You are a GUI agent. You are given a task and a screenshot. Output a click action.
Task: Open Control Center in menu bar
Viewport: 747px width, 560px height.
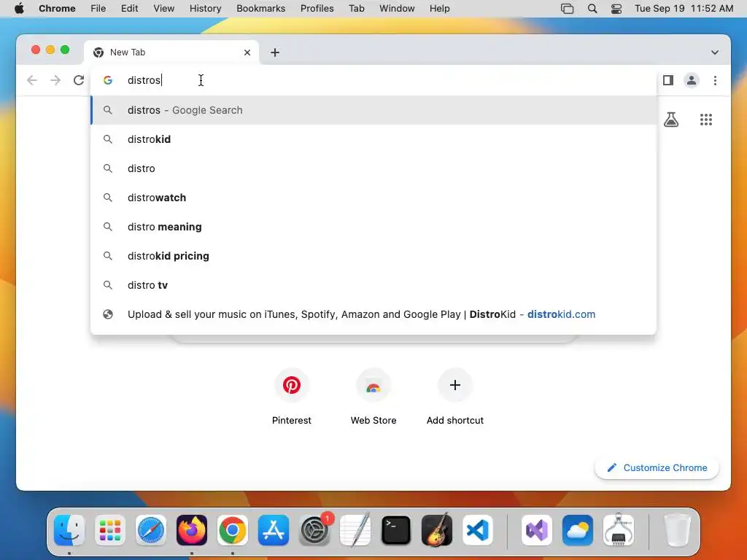click(x=616, y=9)
